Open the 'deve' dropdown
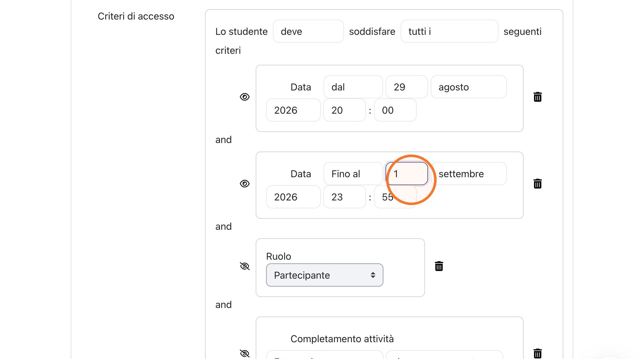644x359 pixels. tap(308, 31)
